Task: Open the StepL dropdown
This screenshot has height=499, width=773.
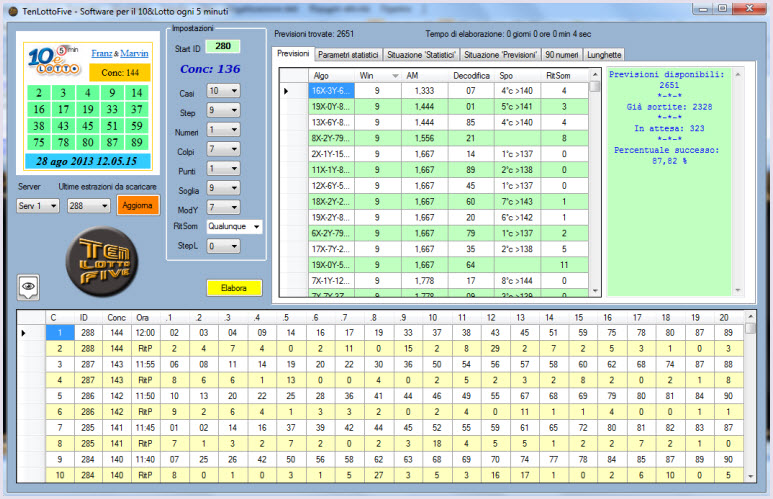Action: coord(223,246)
